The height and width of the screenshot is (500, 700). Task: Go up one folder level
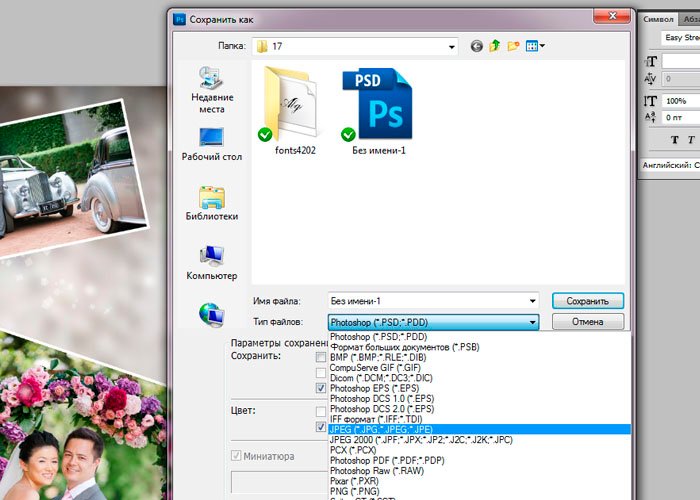pyautogui.click(x=495, y=46)
